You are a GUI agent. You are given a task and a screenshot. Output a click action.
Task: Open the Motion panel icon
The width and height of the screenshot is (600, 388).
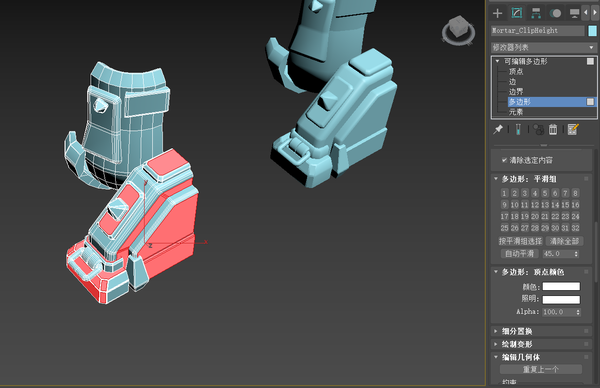click(x=555, y=13)
